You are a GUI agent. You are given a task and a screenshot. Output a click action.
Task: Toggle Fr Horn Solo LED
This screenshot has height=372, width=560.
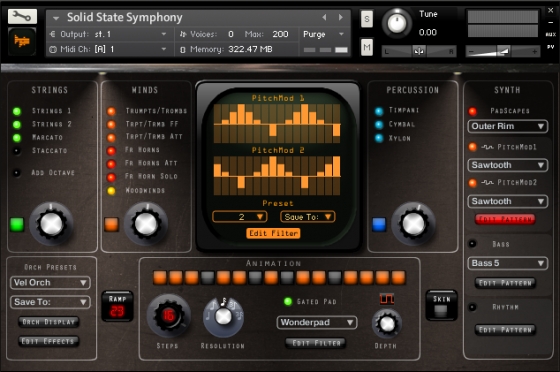click(x=111, y=177)
